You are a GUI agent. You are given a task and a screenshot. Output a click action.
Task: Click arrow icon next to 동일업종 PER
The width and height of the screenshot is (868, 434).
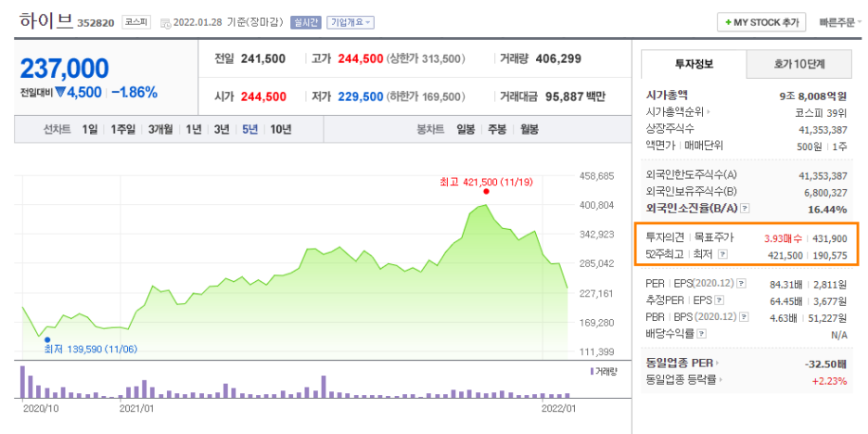click(x=718, y=364)
